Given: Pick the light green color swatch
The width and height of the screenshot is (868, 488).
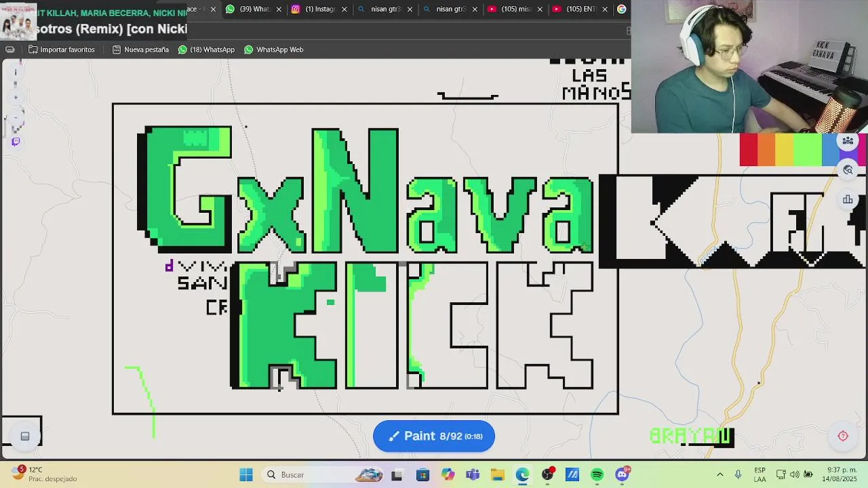Looking at the screenshot, I should pyautogui.click(x=807, y=150).
